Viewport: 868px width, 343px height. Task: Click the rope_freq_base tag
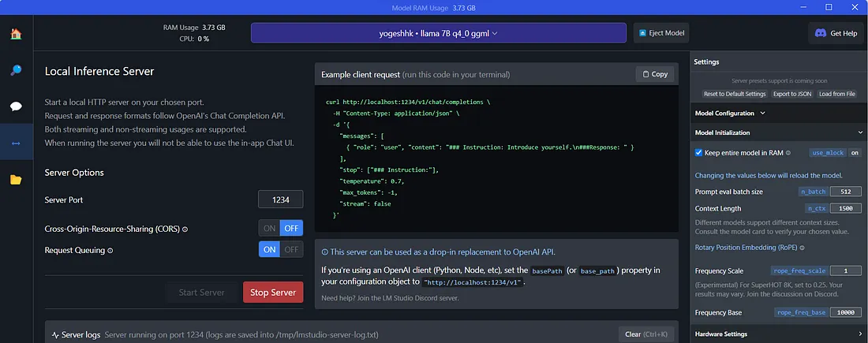802,312
